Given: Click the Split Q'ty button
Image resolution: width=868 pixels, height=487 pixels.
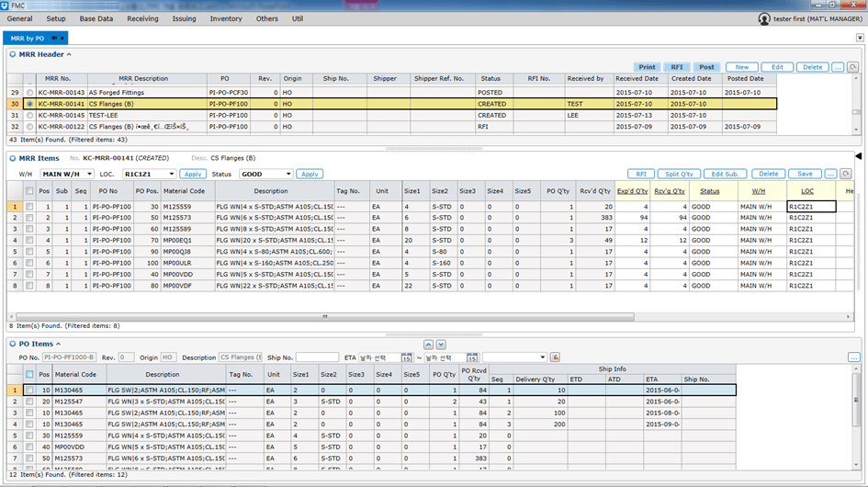Looking at the screenshot, I should point(681,174).
